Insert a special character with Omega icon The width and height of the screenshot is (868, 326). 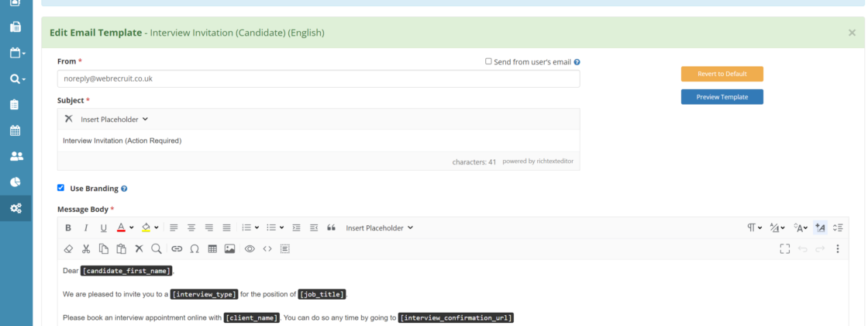pyautogui.click(x=195, y=249)
